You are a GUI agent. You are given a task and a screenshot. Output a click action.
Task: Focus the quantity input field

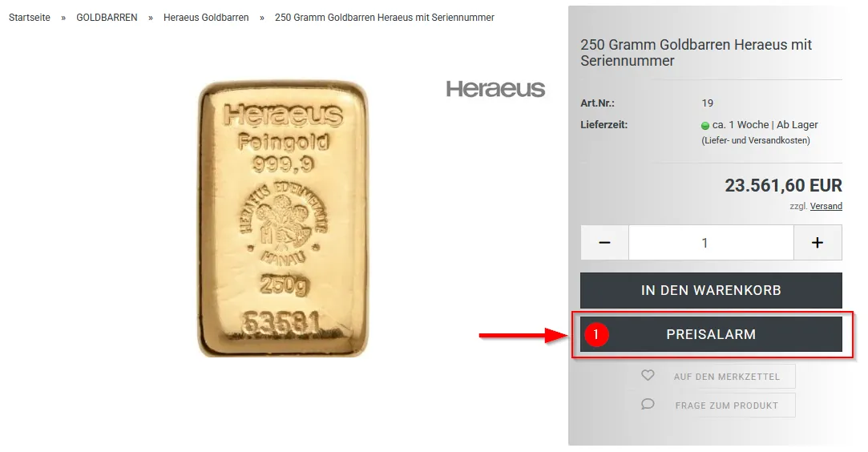[712, 242]
